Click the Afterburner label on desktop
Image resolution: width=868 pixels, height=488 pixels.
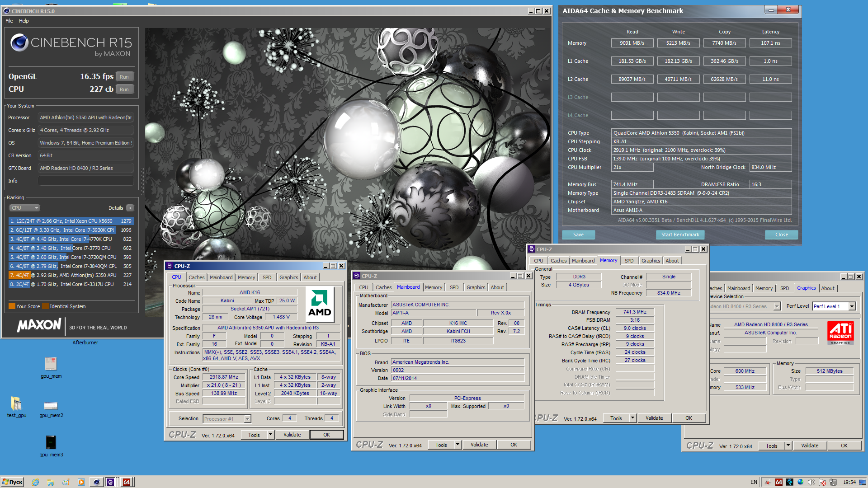click(x=85, y=343)
